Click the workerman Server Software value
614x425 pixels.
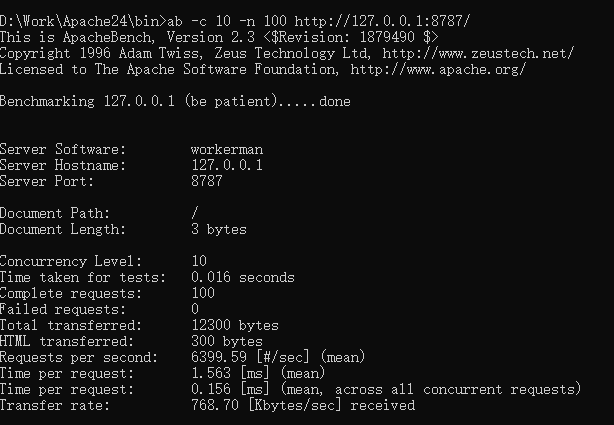[x=227, y=149]
